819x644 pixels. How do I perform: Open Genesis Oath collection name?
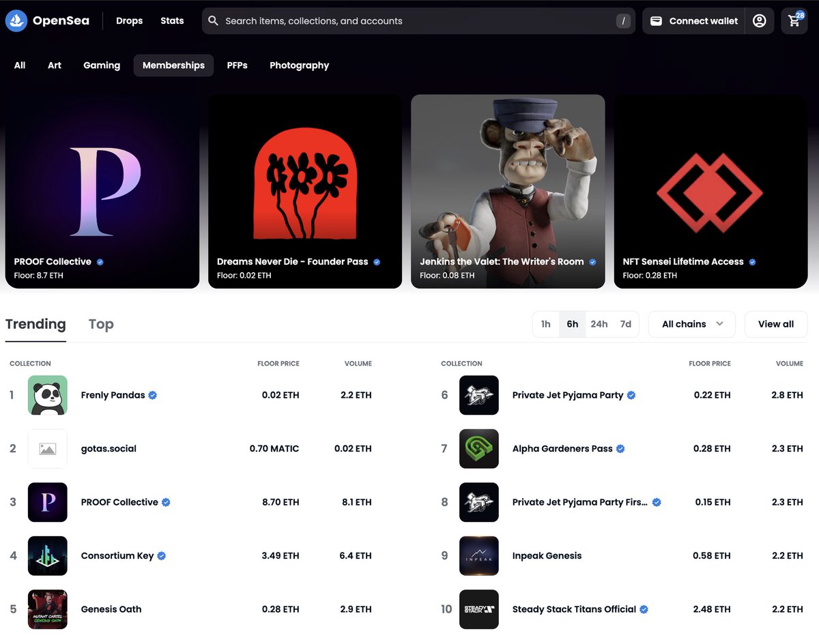[111, 609]
